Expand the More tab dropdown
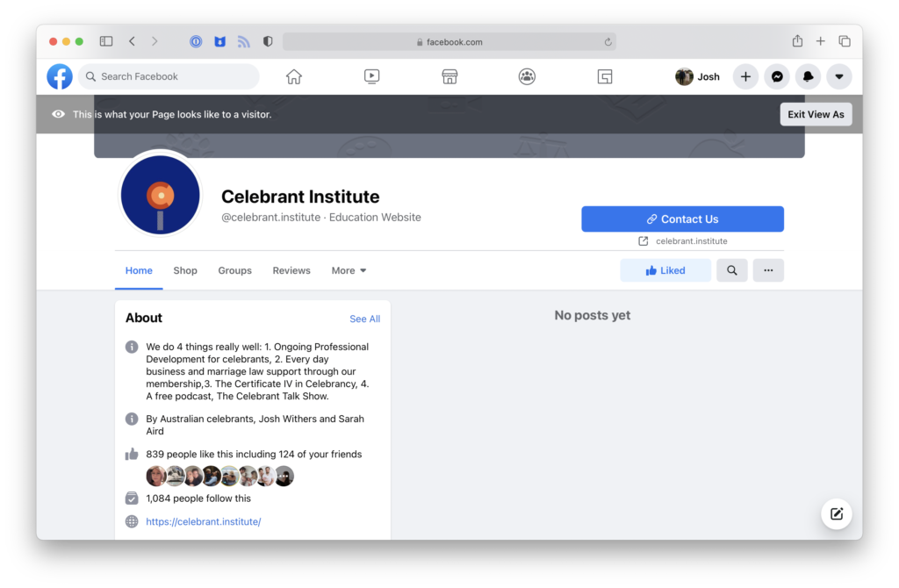The width and height of the screenshot is (899, 588). (x=349, y=270)
